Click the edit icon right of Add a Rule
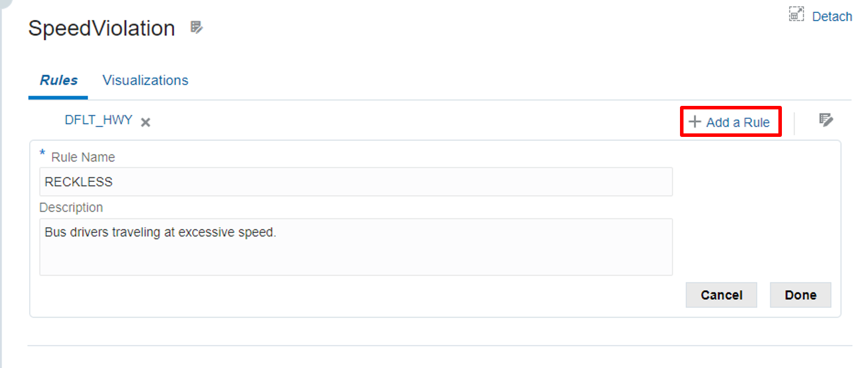Screen dimensions: 868x368 tap(826, 121)
